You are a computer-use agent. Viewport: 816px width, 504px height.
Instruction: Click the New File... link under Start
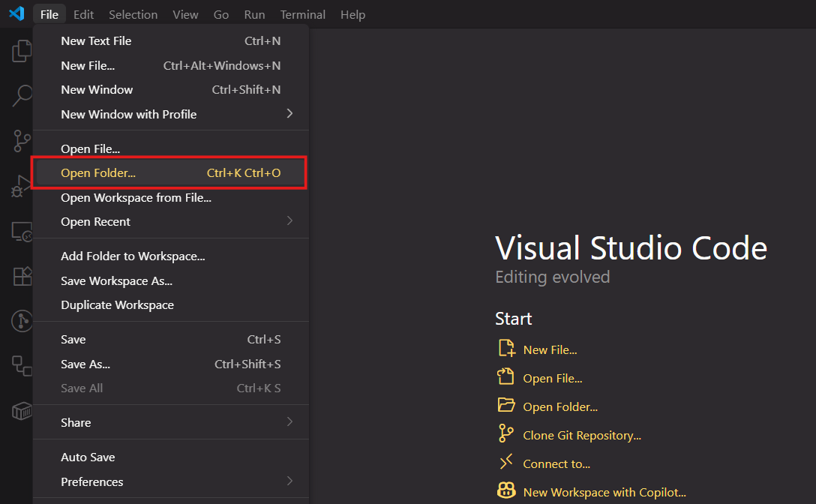[x=550, y=350]
